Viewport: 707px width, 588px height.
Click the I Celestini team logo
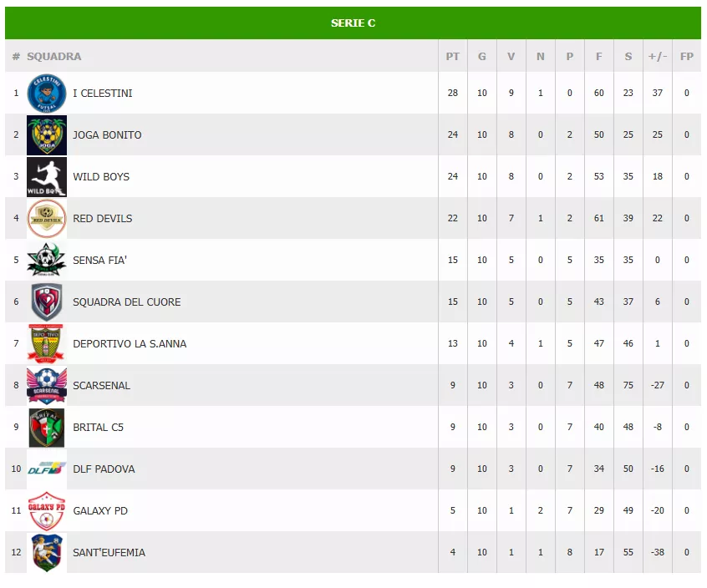(x=47, y=93)
